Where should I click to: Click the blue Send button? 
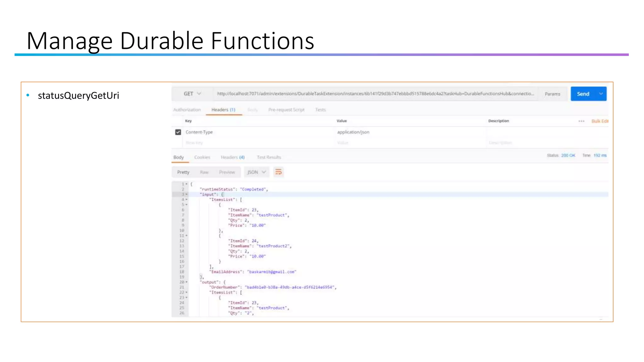click(x=583, y=94)
